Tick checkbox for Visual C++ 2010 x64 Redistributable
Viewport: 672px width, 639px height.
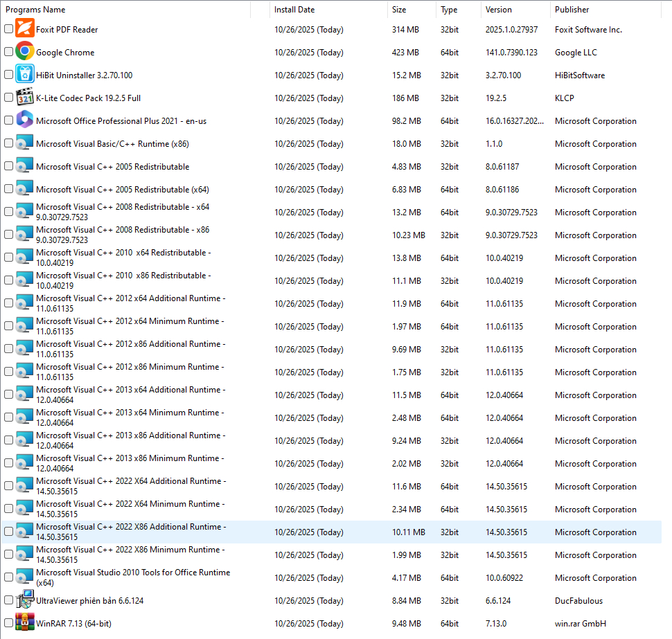pyautogui.click(x=8, y=257)
